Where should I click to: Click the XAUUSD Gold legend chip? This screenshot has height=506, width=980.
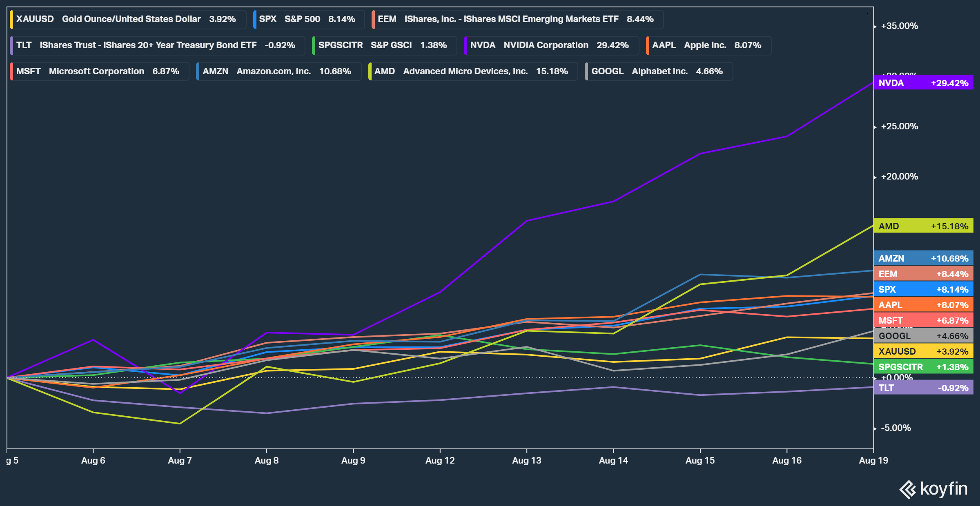tap(127, 19)
